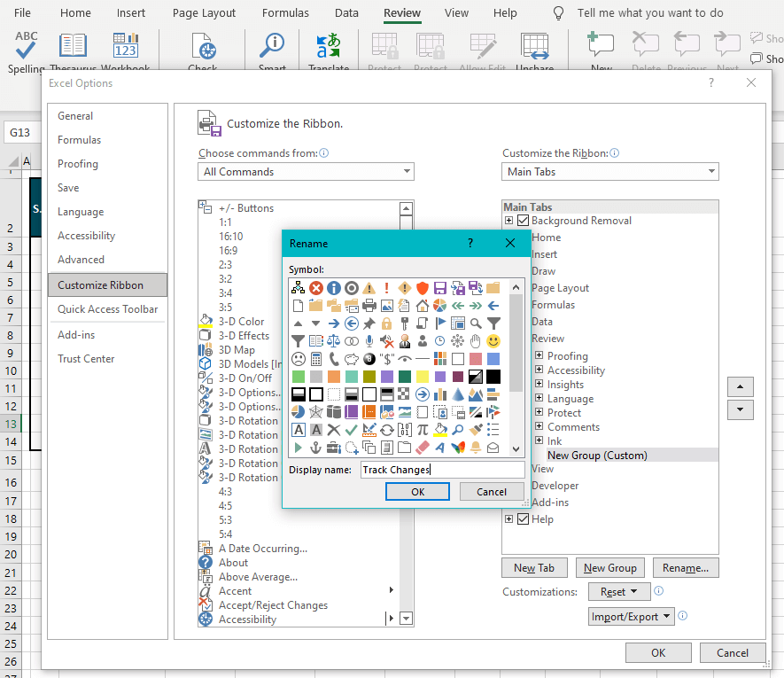The height and width of the screenshot is (678, 784).
Task: Confirm the rename by clicking OK
Action: pyautogui.click(x=416, y=491)
